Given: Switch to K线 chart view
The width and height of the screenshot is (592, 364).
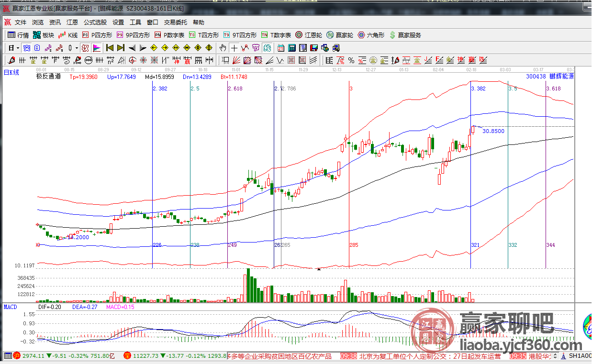Looking at the screenshot, I should [x=68, y=35].
